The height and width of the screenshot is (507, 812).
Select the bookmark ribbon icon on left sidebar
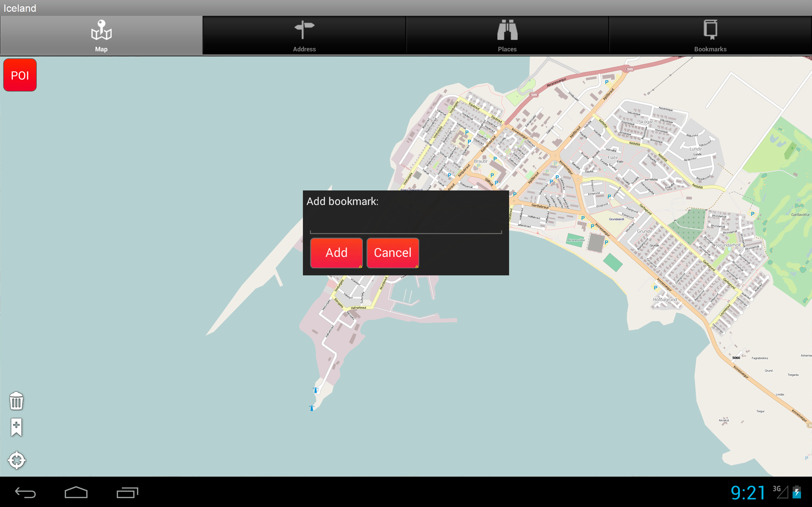point(16,427)
